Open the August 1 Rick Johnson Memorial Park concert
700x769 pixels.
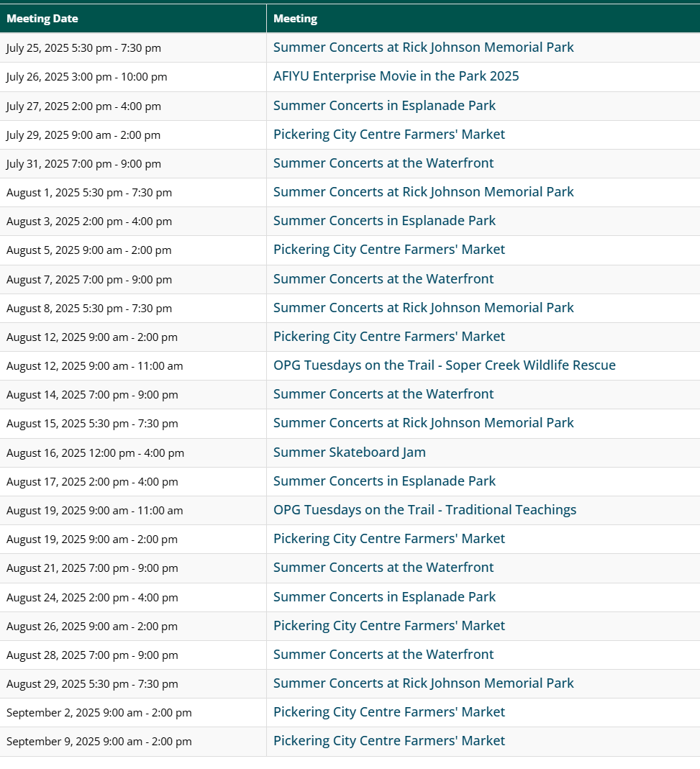423,192
